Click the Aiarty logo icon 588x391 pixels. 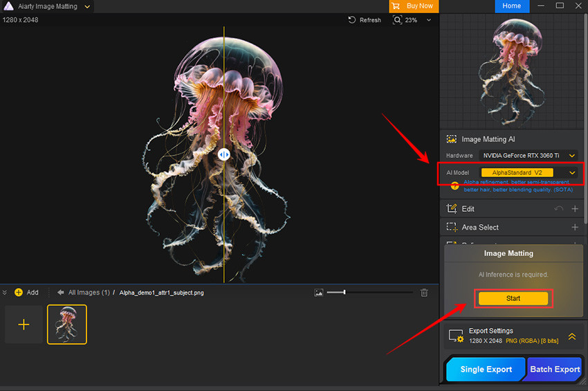point(8,6)
